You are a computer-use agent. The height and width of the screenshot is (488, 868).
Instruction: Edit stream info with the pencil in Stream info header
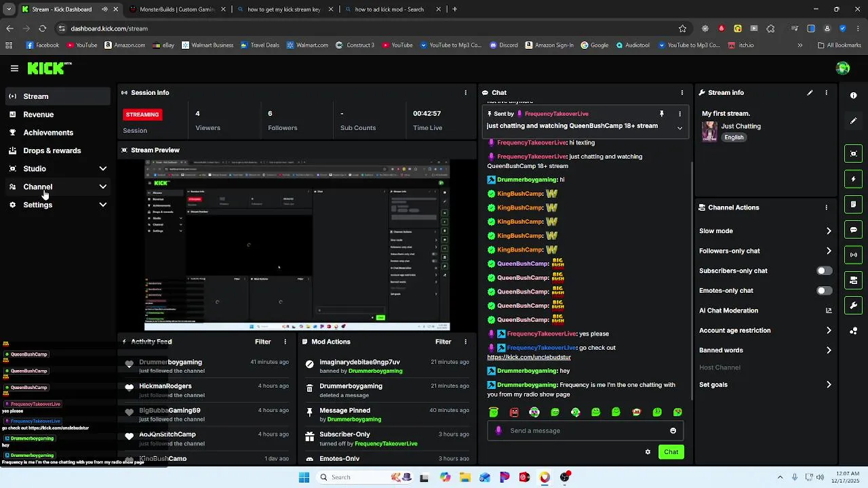810,92
